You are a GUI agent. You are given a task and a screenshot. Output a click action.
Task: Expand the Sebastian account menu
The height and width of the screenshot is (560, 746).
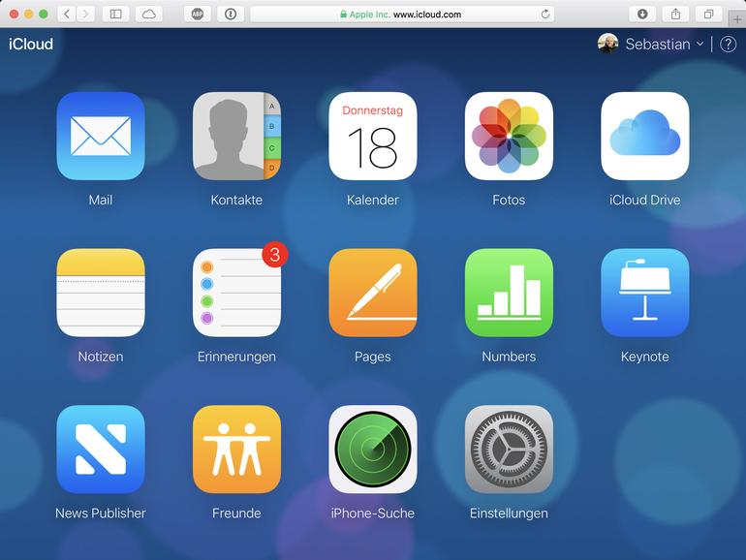click(651, 44)
